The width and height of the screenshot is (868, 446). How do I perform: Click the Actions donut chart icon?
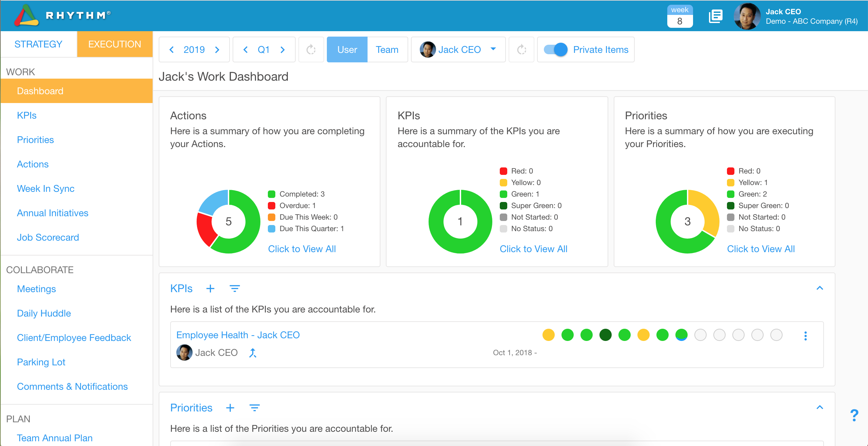[228, 219]
